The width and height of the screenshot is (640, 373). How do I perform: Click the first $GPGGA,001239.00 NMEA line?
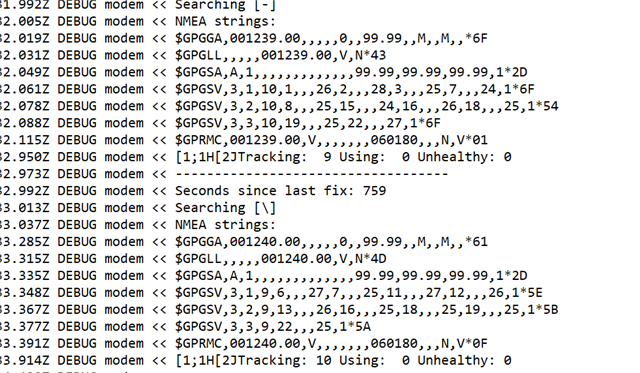pyautogui.click(x=244, y=38)
